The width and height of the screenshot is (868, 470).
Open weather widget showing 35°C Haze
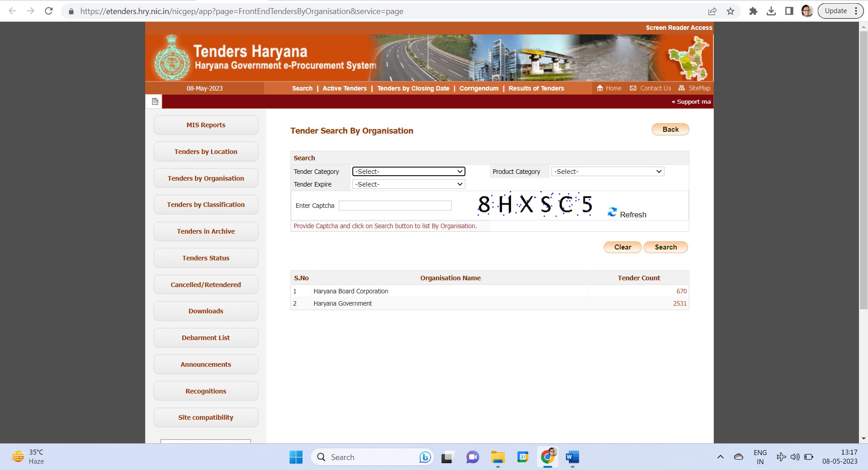28,457
